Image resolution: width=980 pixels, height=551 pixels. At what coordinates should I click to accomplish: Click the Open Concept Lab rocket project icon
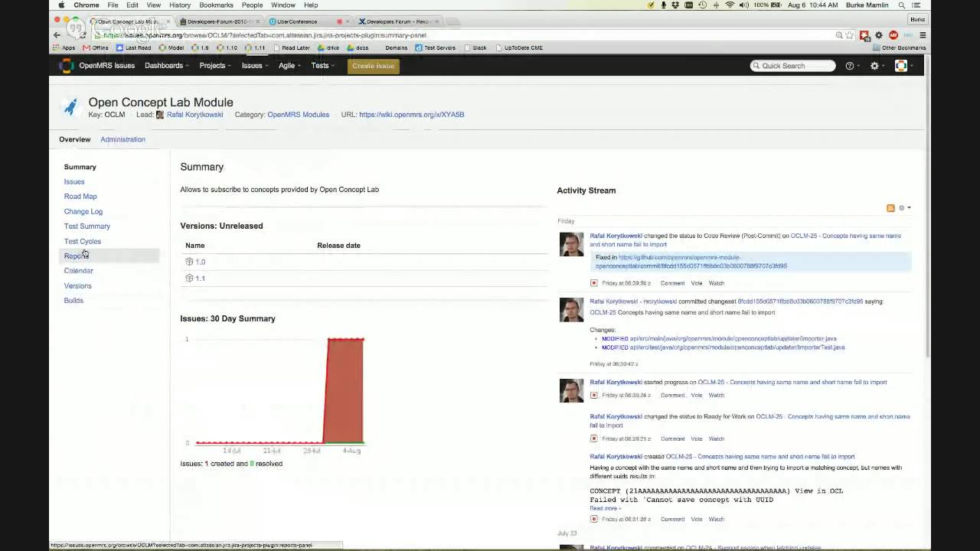pyautogui.click(x=70, y=107)
